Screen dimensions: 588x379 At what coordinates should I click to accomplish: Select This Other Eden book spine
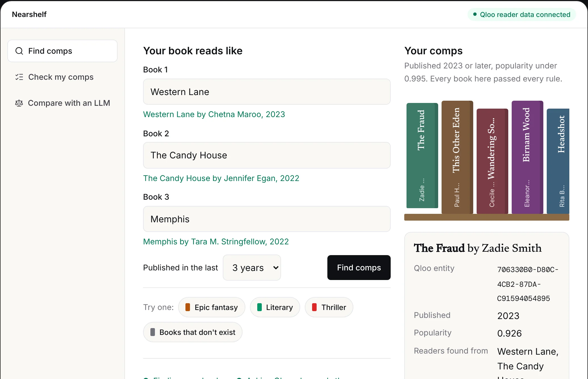coord(457,157)
